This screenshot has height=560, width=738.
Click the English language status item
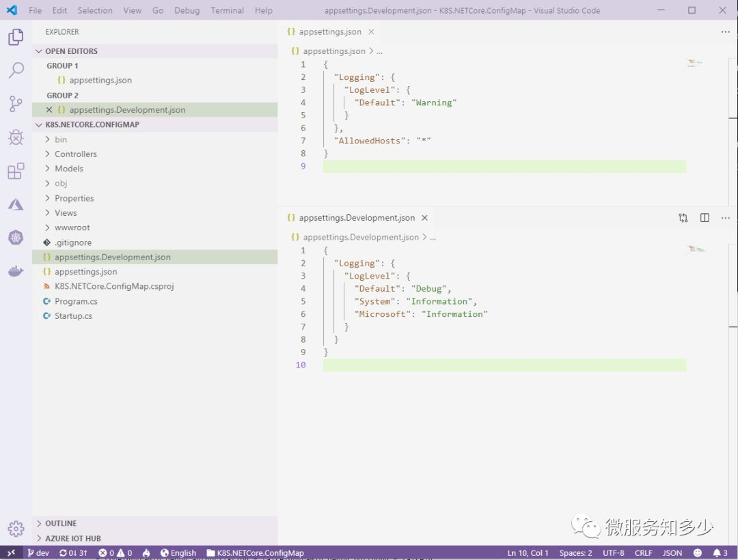coord(178,553)
